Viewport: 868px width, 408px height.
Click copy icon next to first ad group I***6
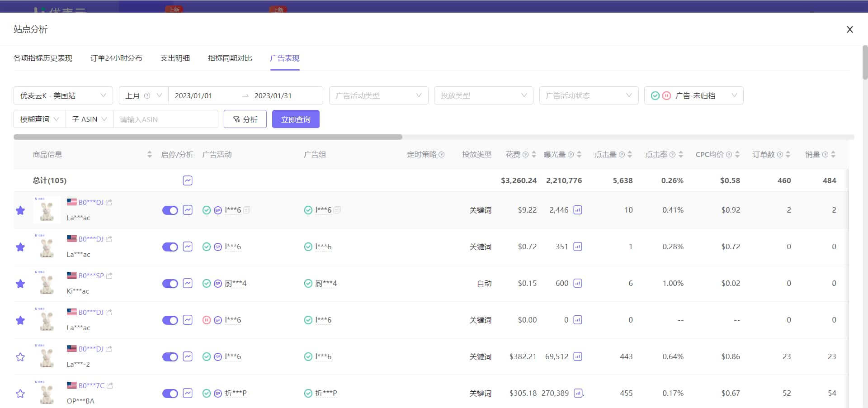click(337, 210)
